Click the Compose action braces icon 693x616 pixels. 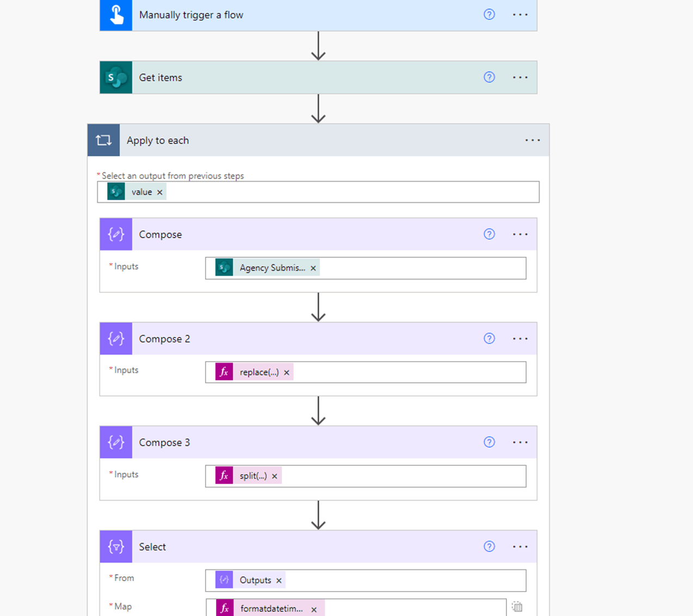tap(116, 234)
